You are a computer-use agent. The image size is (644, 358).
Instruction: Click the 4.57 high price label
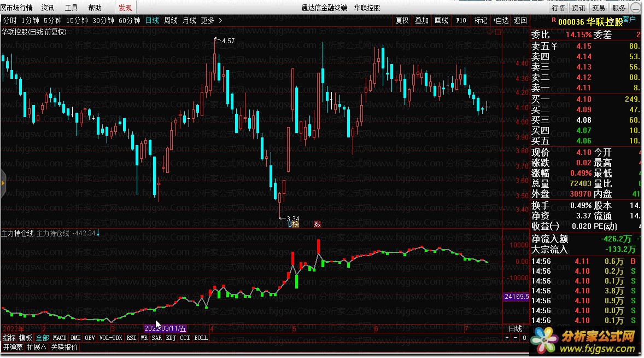(229, 41)
